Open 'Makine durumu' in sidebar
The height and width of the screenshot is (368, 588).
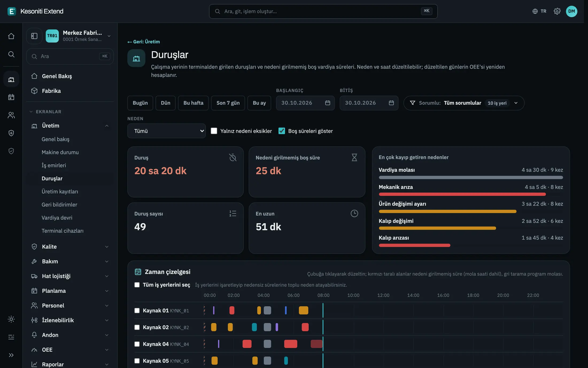point(60,152)
